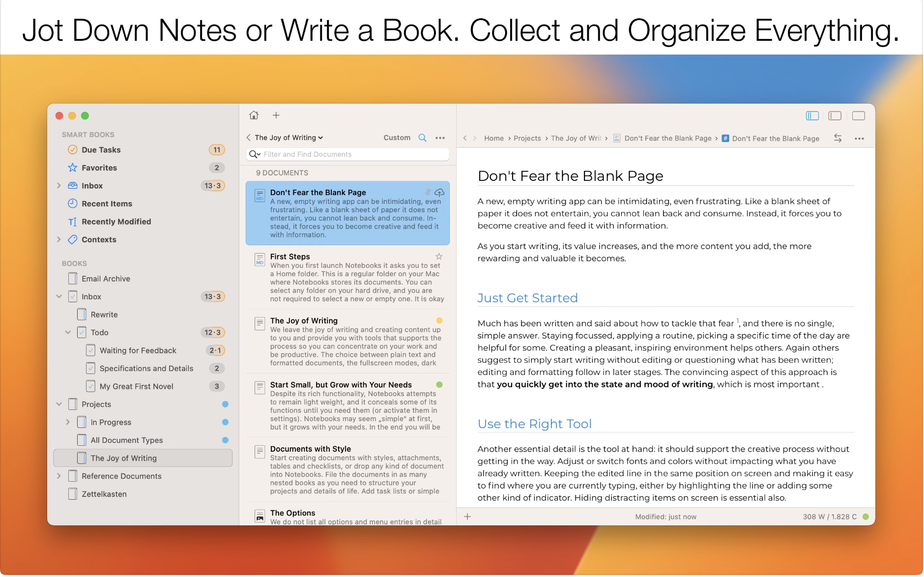Show the three-pane layout view icon
The width and height of the screenshot is (924, 577).
pyautogui.click(x=812, y=115)
